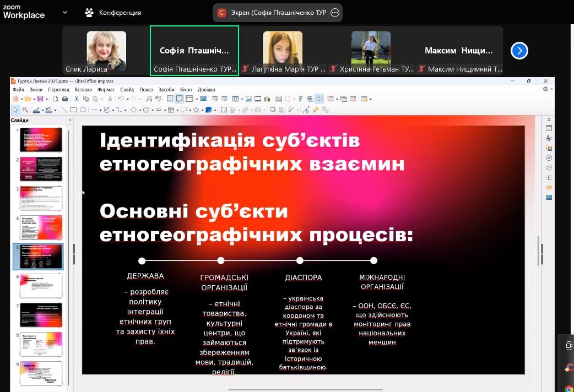
Task: Expand the Symbol Shapes smiley dropdown arrow
Action: [153, 110]
